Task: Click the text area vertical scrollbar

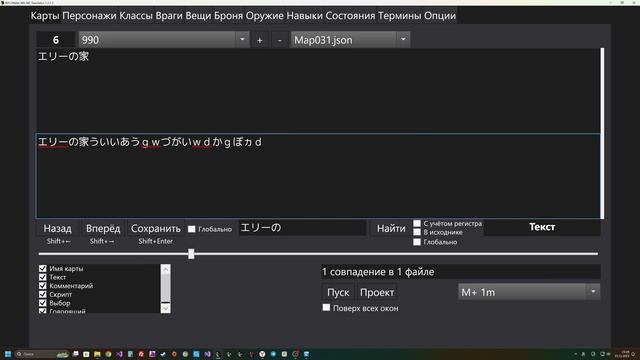Action: tap(602, 133)
